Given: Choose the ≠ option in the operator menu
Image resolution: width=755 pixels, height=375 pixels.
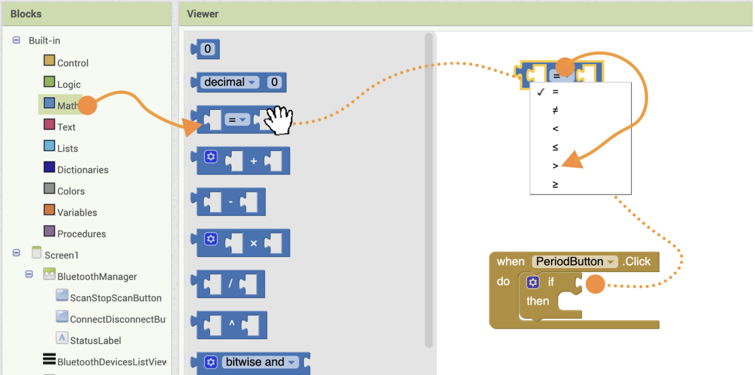Looking at the screenshot, I should [580, 110].
